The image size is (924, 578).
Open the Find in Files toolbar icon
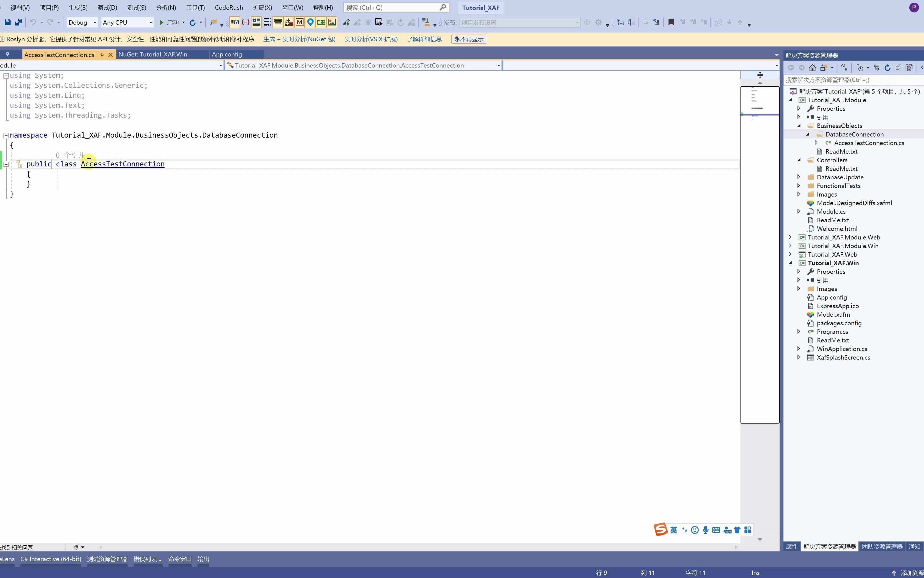[213, 22]
